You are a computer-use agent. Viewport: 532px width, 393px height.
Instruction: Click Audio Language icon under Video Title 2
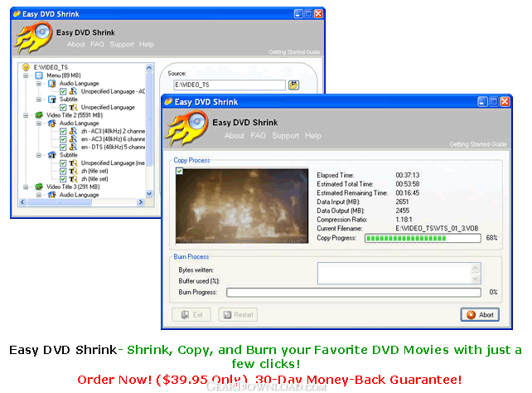point(52,123)
